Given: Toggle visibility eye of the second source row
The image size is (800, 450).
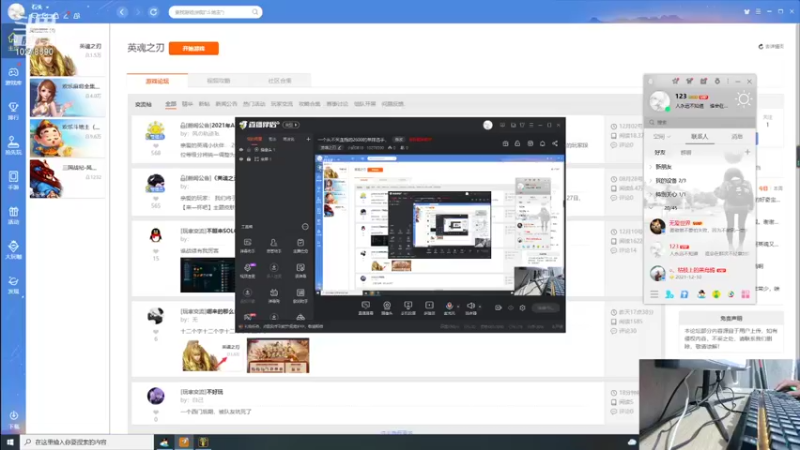Looking at the screenshot, I should tap(241, 159).
